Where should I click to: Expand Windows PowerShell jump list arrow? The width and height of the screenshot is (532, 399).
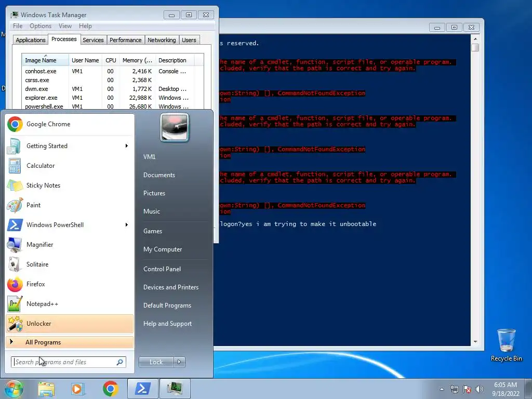click(x=127, y=225)
